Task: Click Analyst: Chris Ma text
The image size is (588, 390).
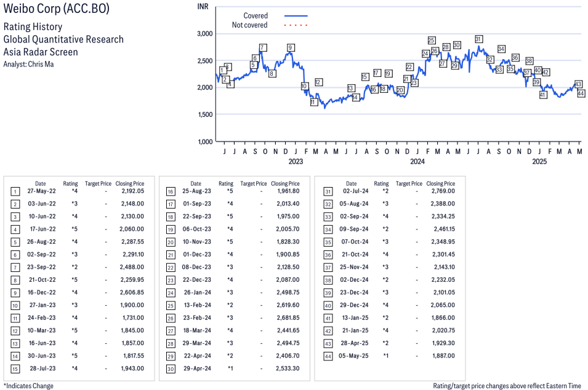Action: point(28,64)
